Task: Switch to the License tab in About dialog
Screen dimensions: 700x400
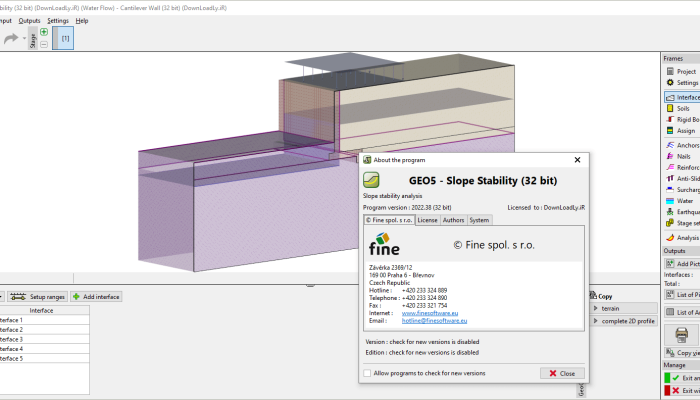Action: [427, 220]
